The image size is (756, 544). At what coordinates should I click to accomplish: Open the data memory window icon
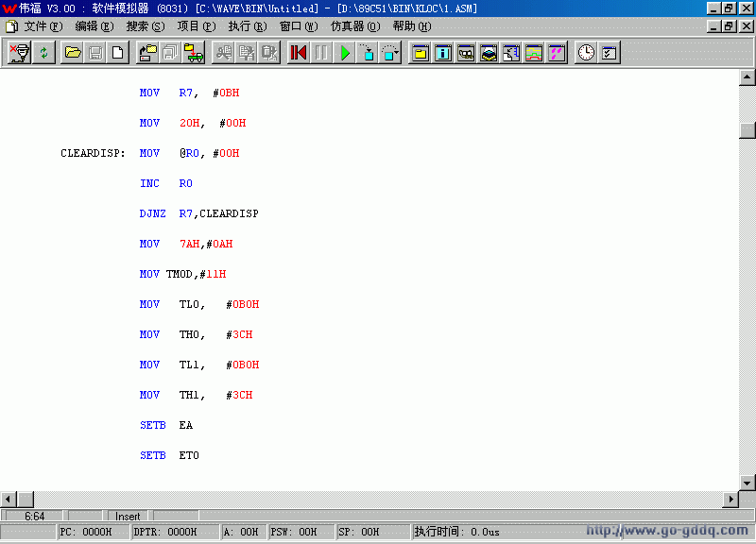coord(511,53)
